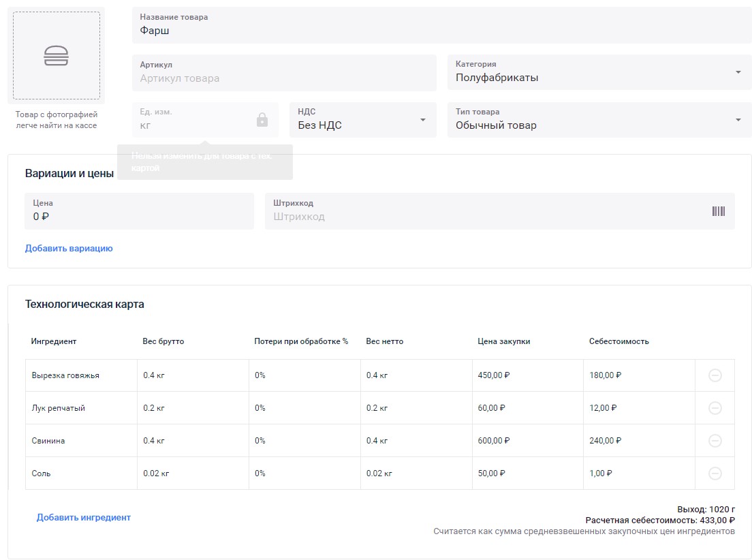Click the Вариации и цены heading
The height and width of the screenshot is (560, 752).
[69, 174]
